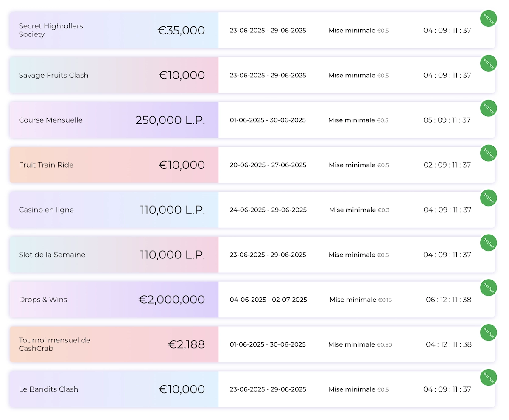Click the Drops & Wins countdown timer
The image size is (509, 420).
[448, 300]
